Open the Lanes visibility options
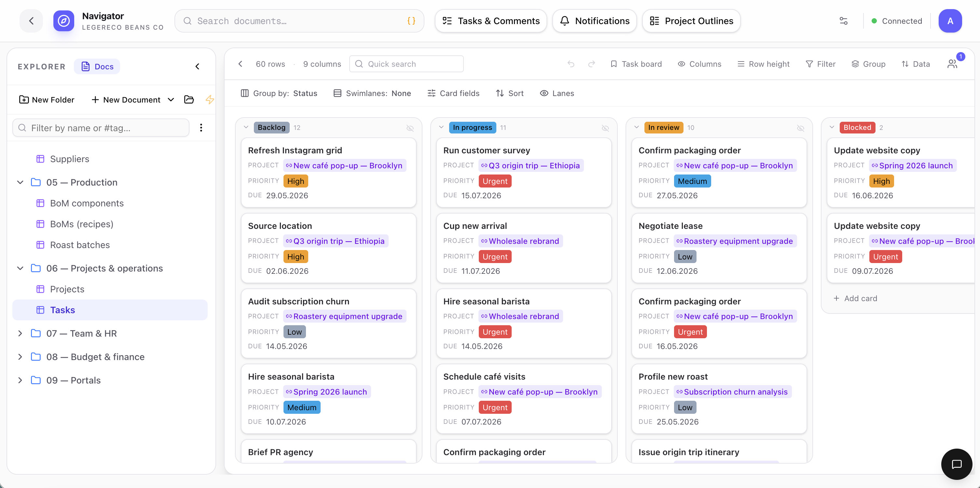 click(557, 93)
